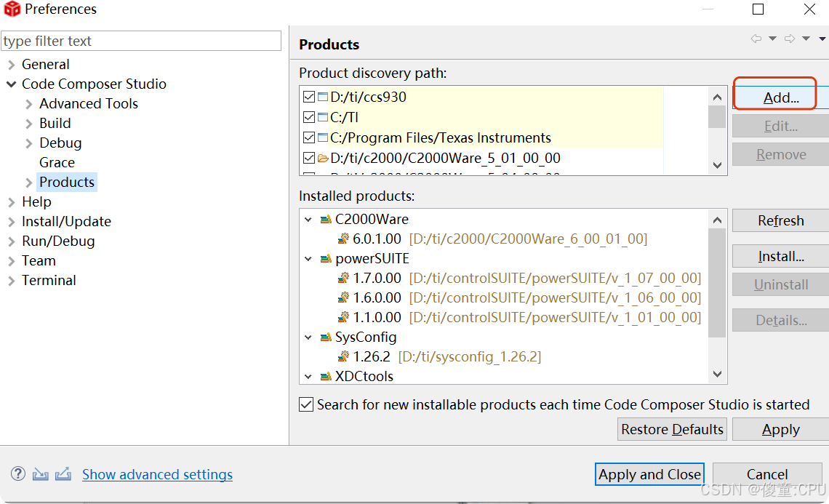Click installed products list scroll down arrow

point(718,374)
